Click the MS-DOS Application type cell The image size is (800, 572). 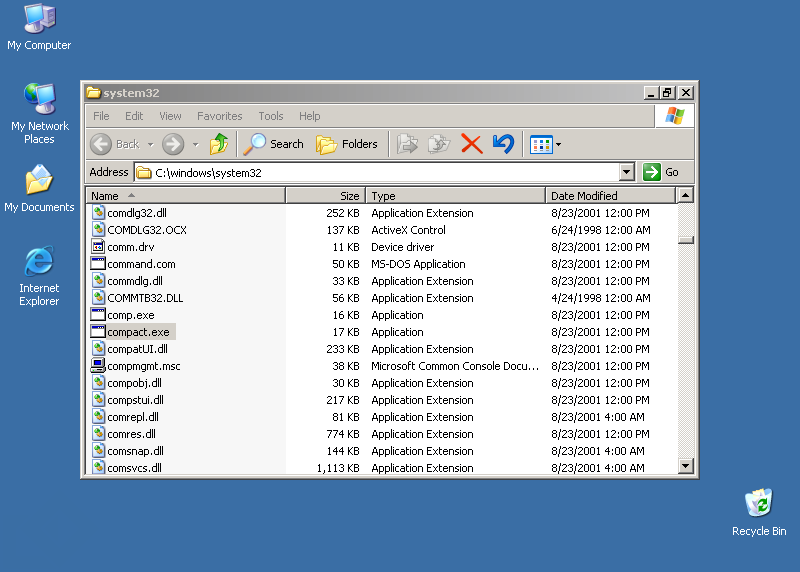418,264
